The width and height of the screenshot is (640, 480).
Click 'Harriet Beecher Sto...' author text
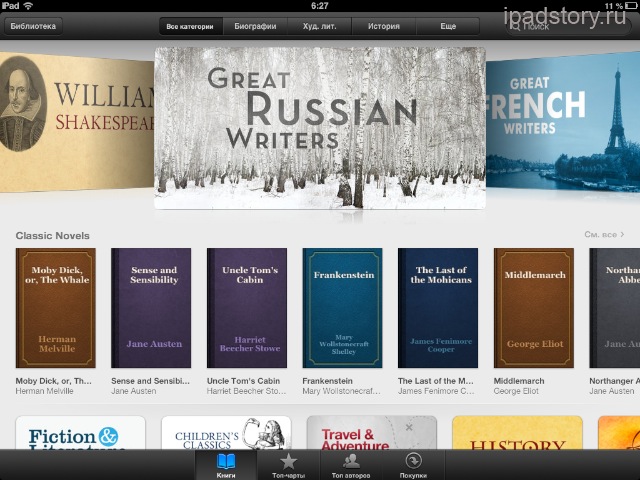pyautogui.click(x=247, y=391)
